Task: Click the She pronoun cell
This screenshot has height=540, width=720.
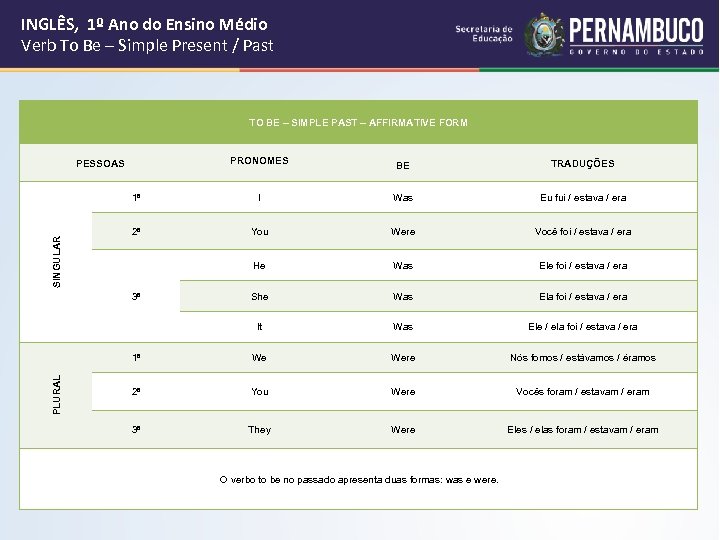Action: (259, 297)
